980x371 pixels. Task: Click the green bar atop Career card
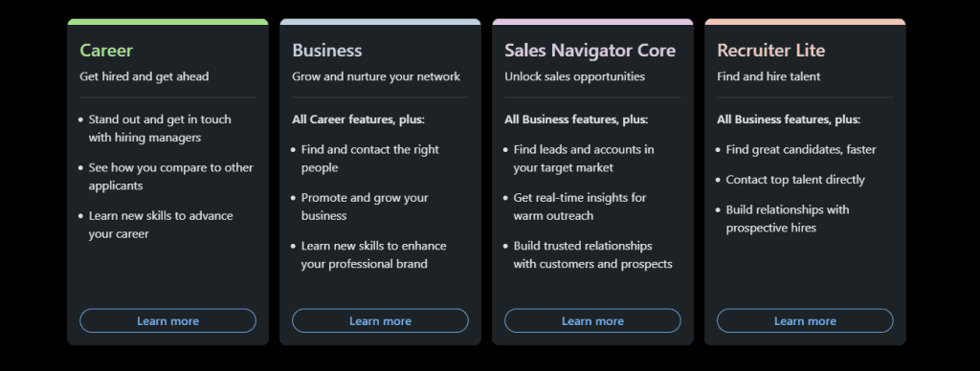click(167, 22)
